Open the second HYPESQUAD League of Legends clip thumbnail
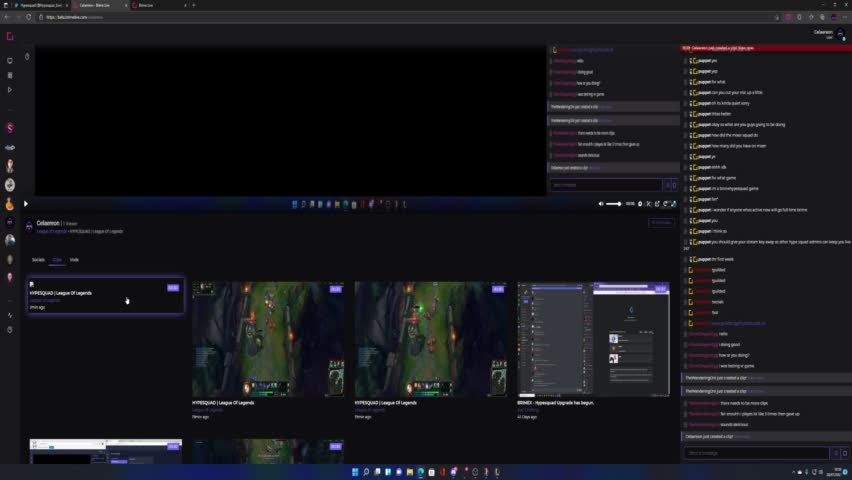The image size is (852, 480). (x=268, y=339)
